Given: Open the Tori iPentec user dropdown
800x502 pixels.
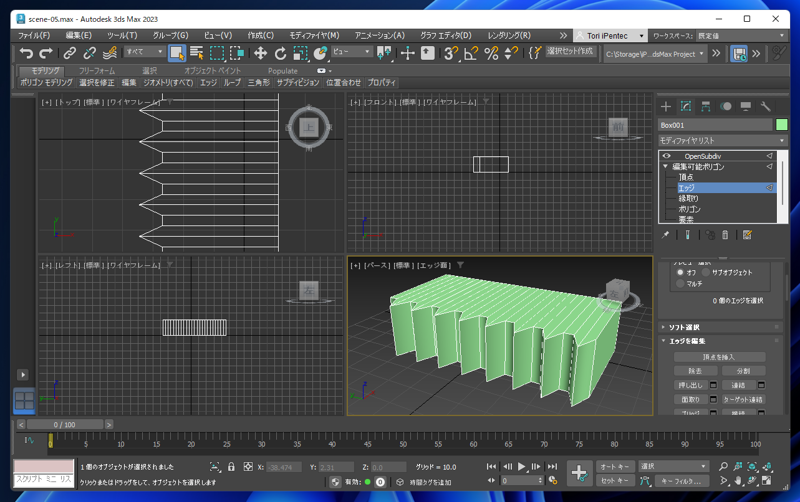Looking at the screenshot, I should (x=610, y=36).
